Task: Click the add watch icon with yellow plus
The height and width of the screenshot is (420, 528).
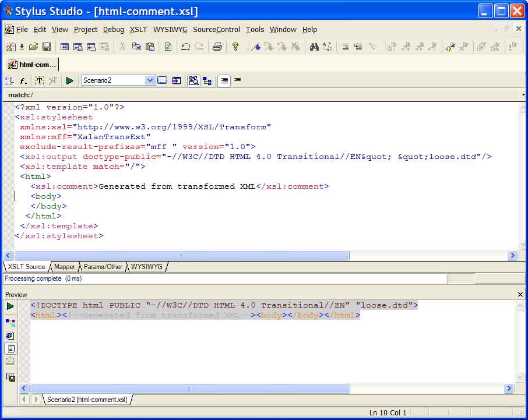Action: [x=450, y=47]
